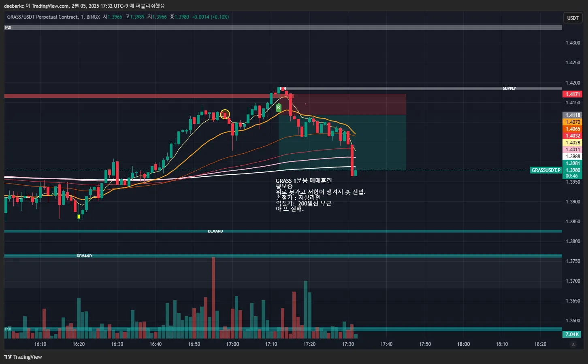Viewport: 588px width, 364px height.
Task: Toggle the auto-scale A button
Action: click(573, 345)
